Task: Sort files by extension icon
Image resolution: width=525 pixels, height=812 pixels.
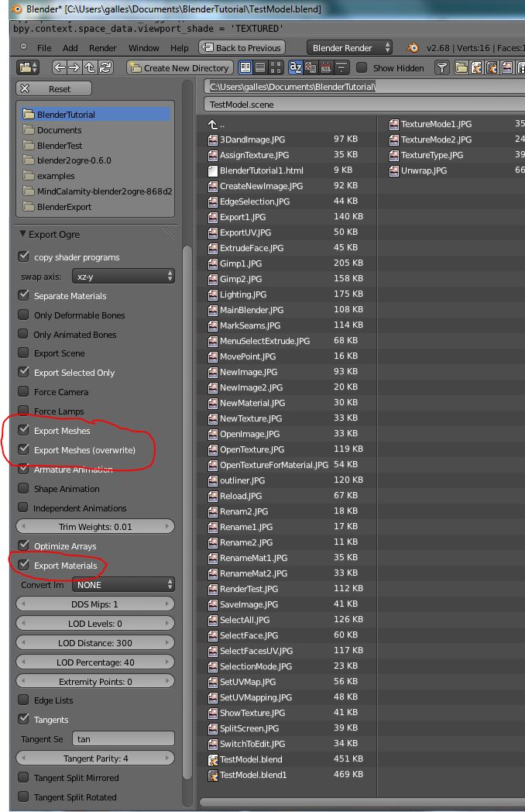Action: pos(311,67)
